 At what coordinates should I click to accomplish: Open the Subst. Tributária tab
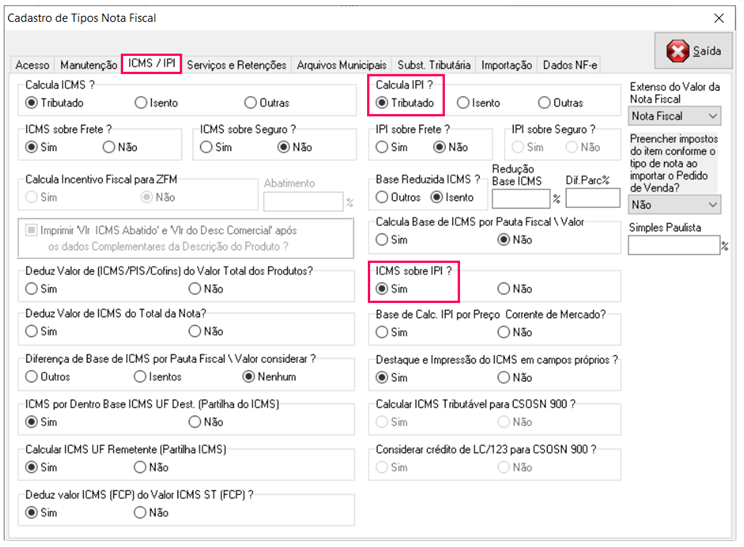point(434,65)
